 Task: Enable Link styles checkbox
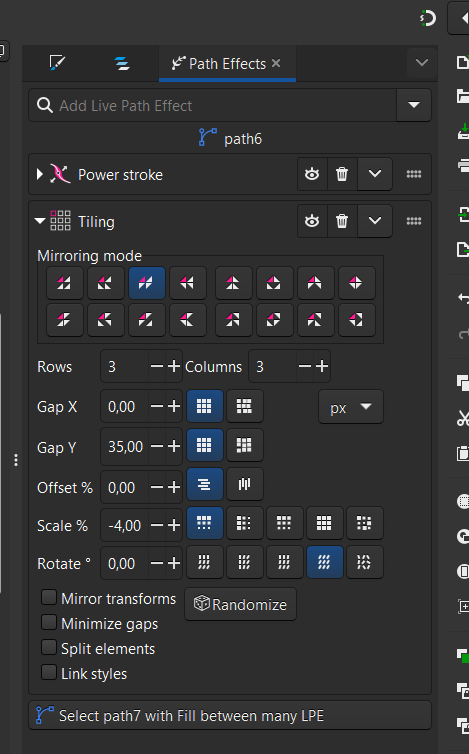pos(49,673)
